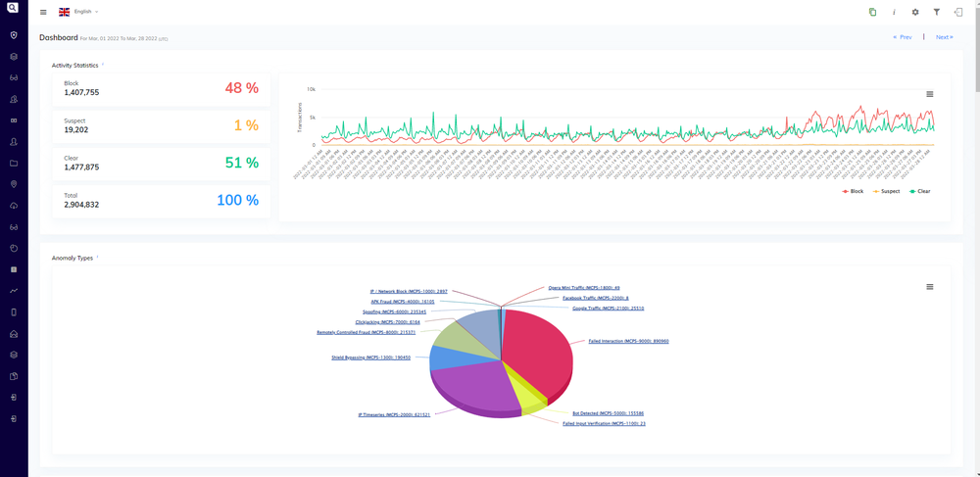
Task: Click the APK Fraud (MCPS-4000) label
Action: point(403,301)
